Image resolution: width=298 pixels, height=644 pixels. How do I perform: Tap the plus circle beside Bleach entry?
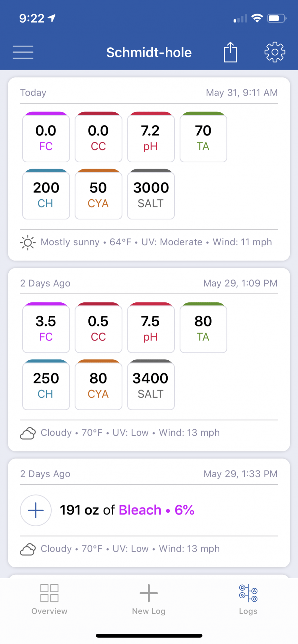(x=36, y=510)
